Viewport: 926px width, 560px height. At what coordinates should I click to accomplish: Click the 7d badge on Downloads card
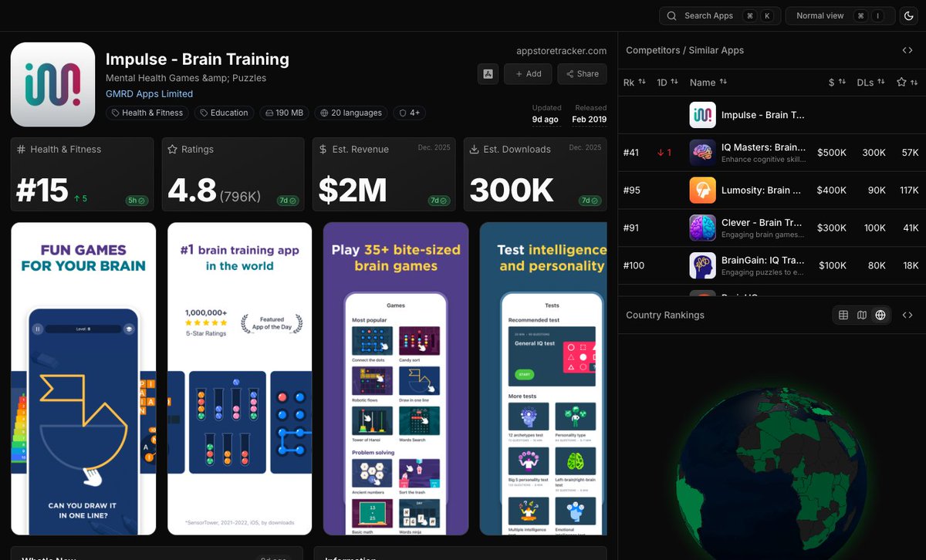(590, 201)
